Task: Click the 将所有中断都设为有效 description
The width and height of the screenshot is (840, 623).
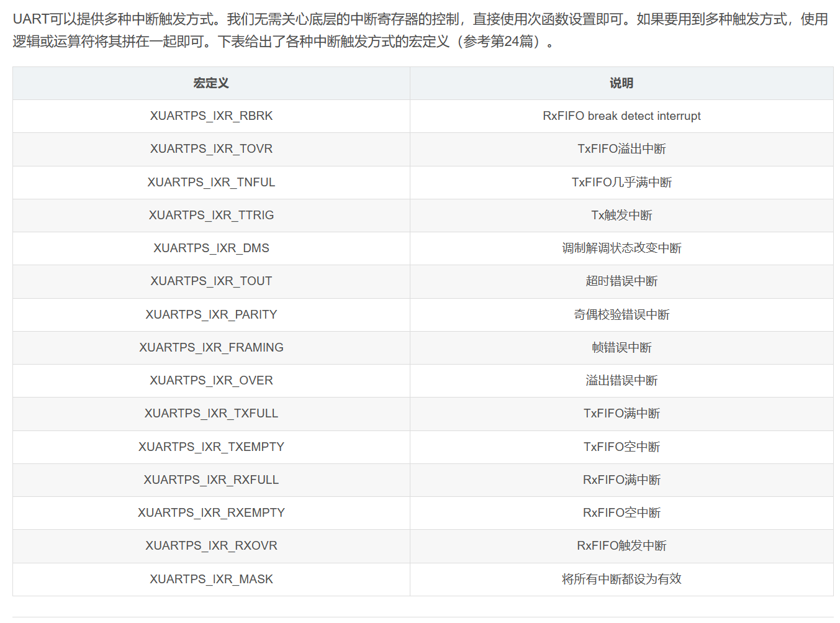Action: (x=621, y=580)
